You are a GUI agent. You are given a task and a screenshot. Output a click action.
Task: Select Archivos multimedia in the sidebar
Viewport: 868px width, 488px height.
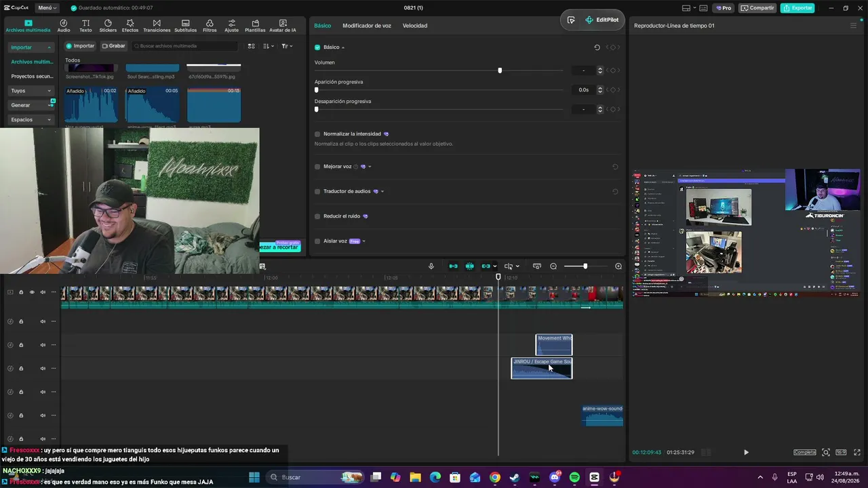[32, 62]
